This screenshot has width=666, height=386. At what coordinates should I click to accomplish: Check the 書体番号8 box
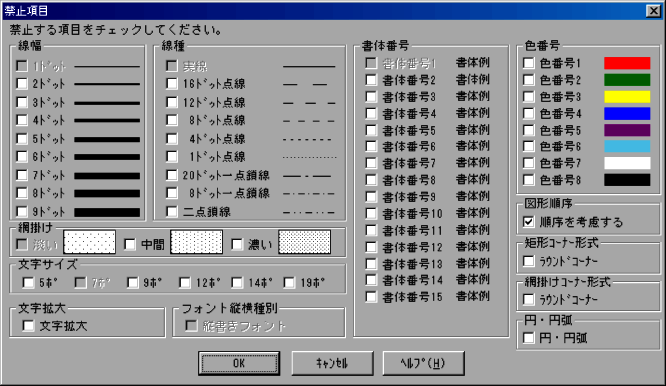[x=371, y=180]
